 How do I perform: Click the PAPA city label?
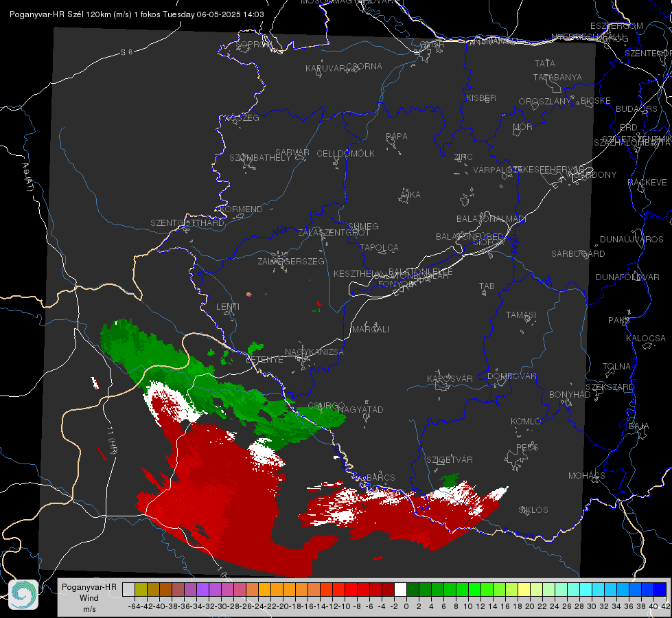[x=397, y=137]
